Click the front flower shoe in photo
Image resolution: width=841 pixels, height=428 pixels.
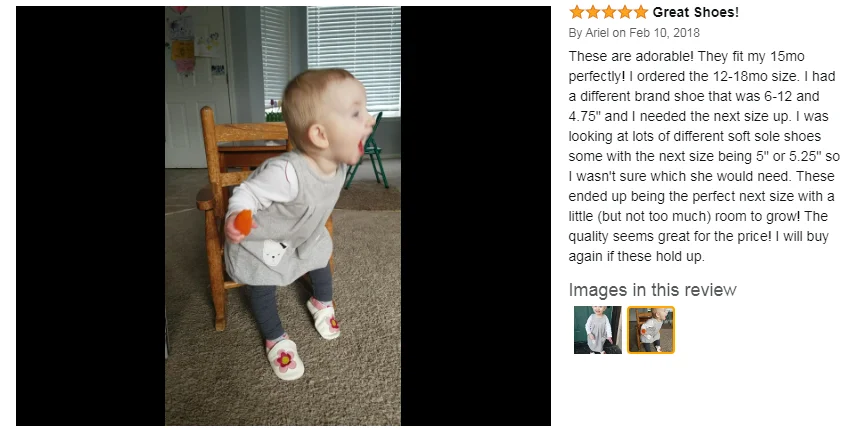click(285, 358)
